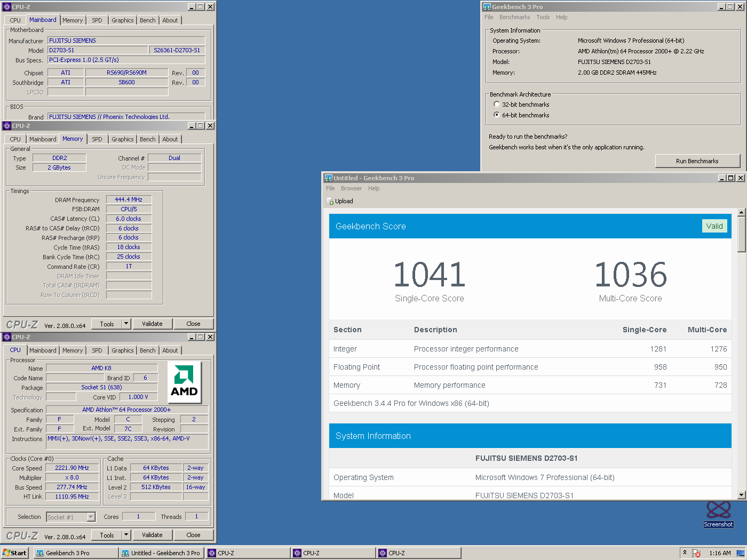747x560 pixels.
Task: Click Close button in bottom CPU-Z window
Action: coord(193,535)
